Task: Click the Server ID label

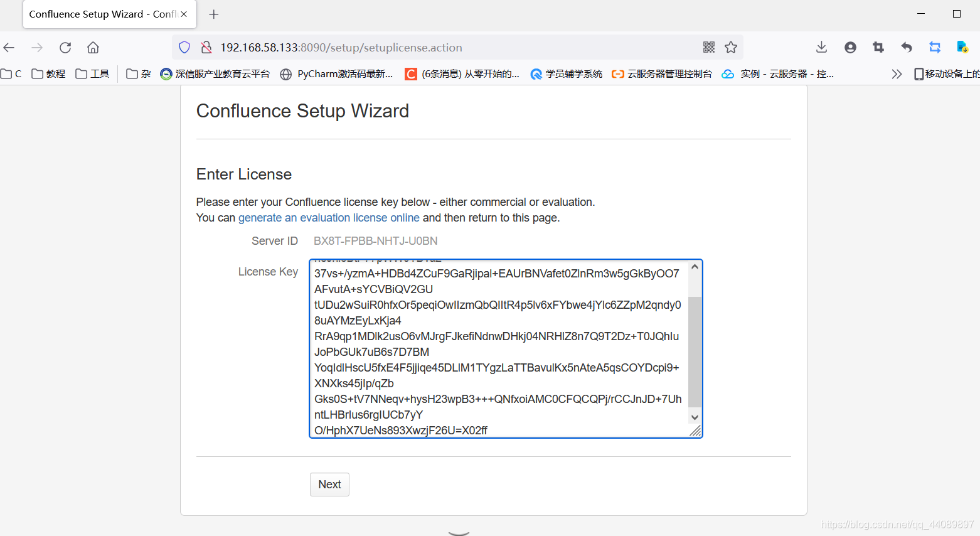Action: [x=275, y=241]
